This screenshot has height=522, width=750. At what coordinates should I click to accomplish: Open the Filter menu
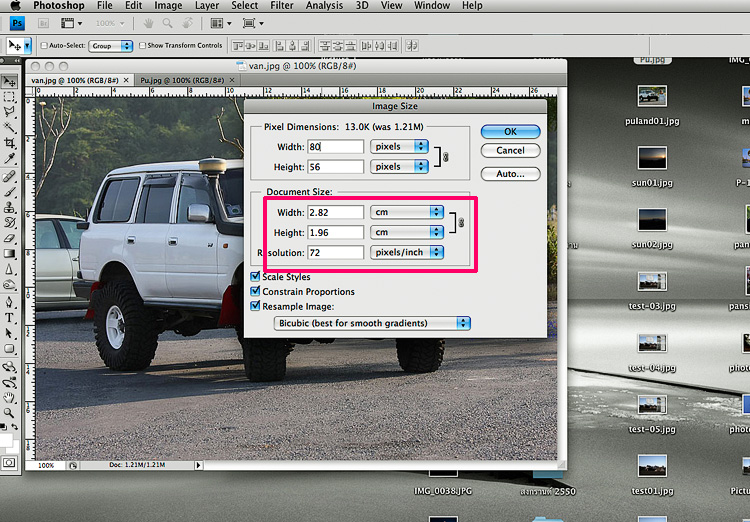[x=281, y=6]
